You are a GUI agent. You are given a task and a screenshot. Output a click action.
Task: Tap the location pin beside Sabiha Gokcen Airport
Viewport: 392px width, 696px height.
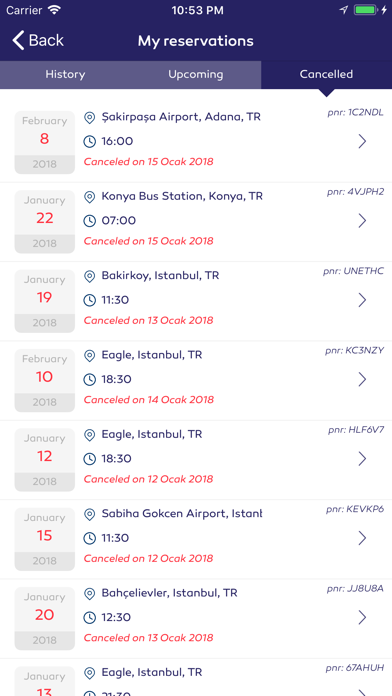[90, 514]
